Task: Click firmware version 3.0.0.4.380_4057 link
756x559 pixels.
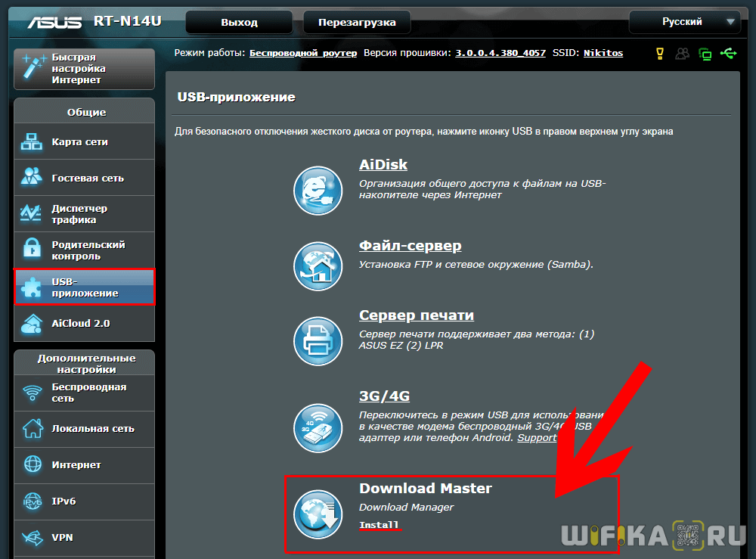Action: [x=500, y=53]
